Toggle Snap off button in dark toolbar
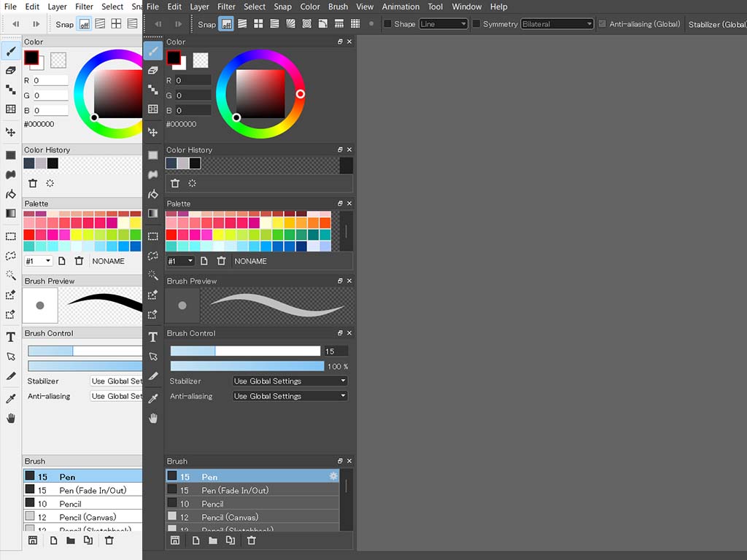The height and width of the screenshot is (560, 747). 226,24
